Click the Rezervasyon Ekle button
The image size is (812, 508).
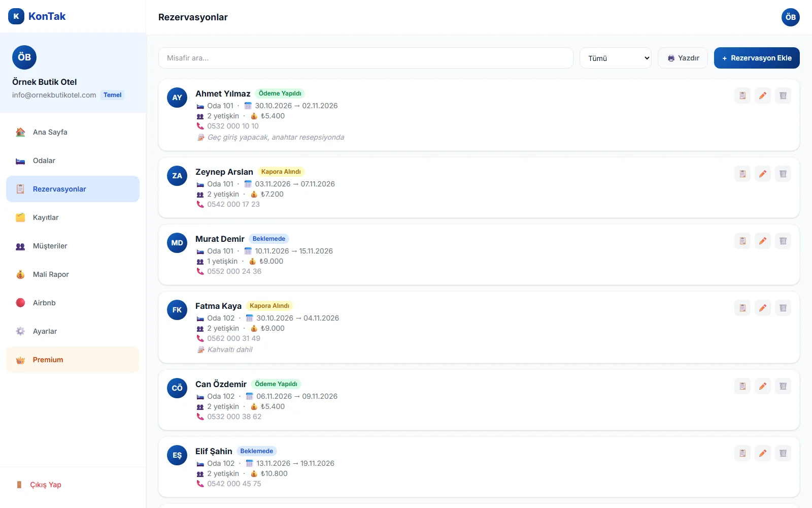coord(757,58)
